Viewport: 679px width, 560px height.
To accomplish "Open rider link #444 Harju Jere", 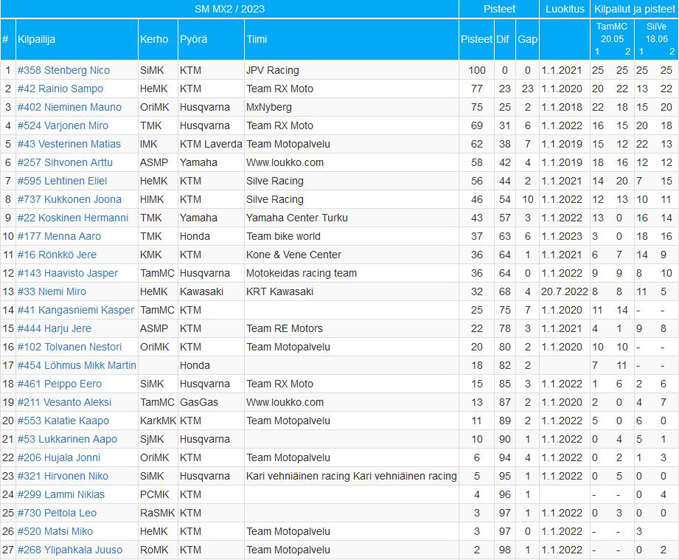I will (x=54, y=328).
